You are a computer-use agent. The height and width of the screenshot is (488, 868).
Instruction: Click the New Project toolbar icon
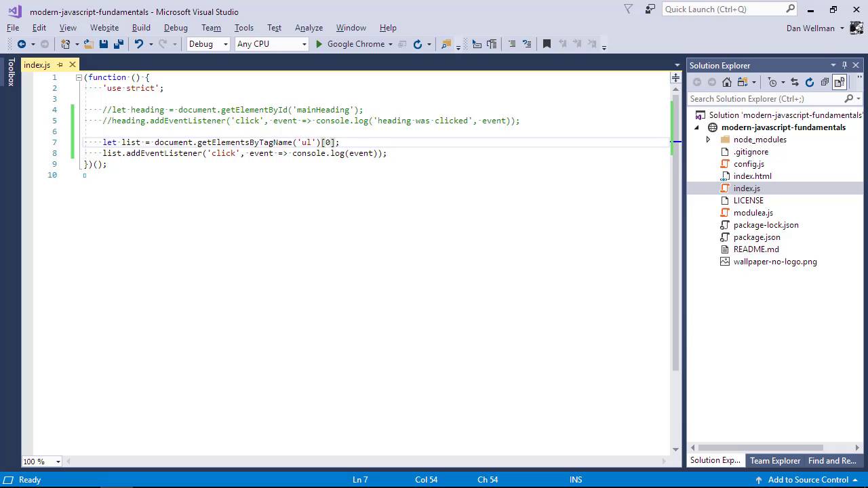65,44
